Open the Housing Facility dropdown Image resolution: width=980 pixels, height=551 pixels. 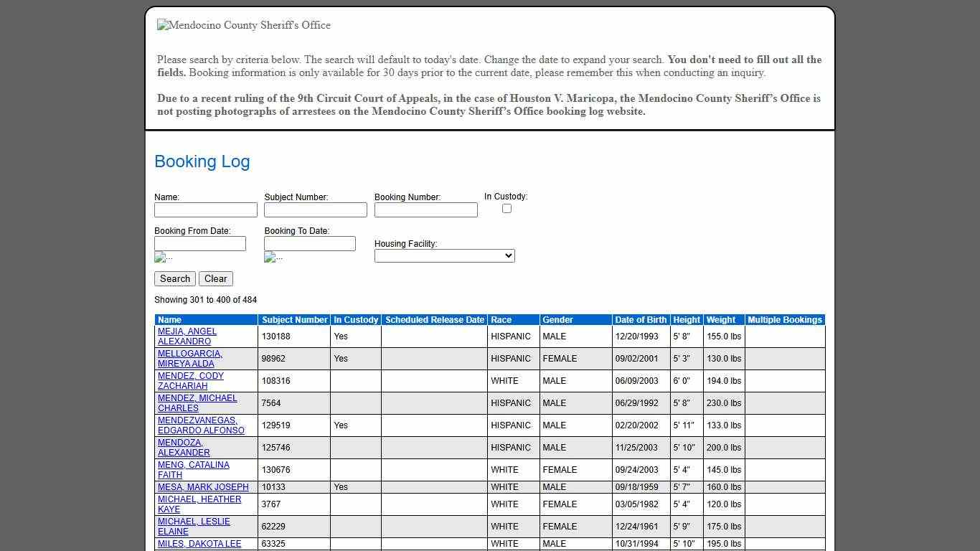tap(444, 255)
